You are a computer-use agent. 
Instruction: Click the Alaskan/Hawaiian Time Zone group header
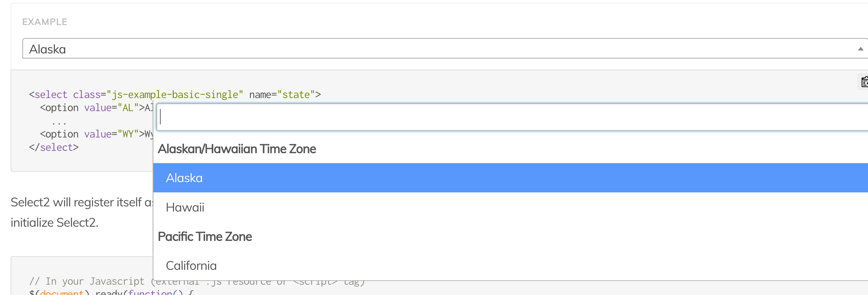pos(237,148)
